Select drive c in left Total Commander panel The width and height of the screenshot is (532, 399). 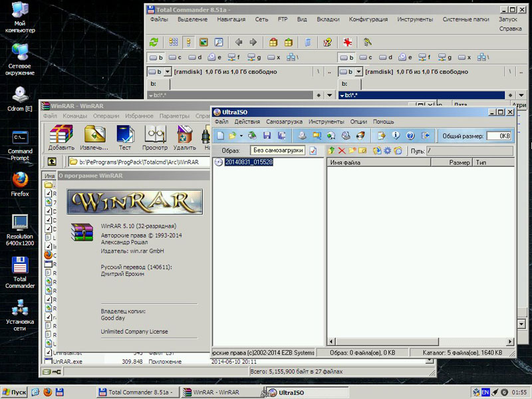175,57
